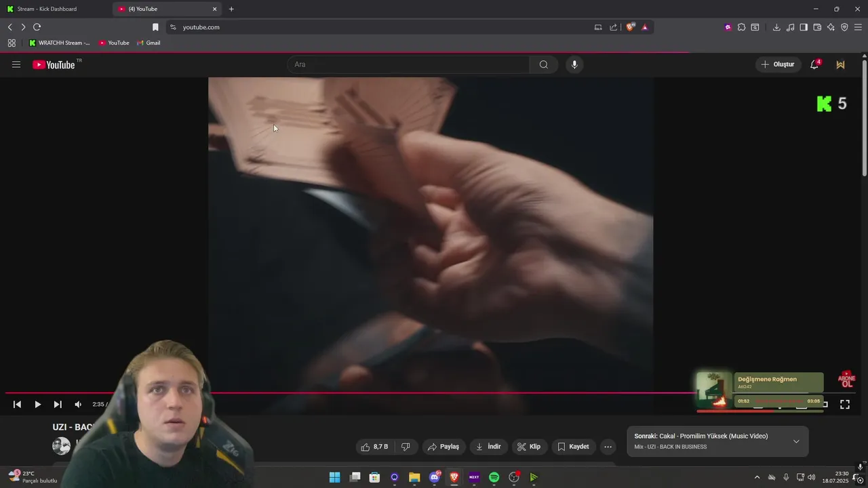Open the Değişmene Rağmen overlay card

[760, 391]
